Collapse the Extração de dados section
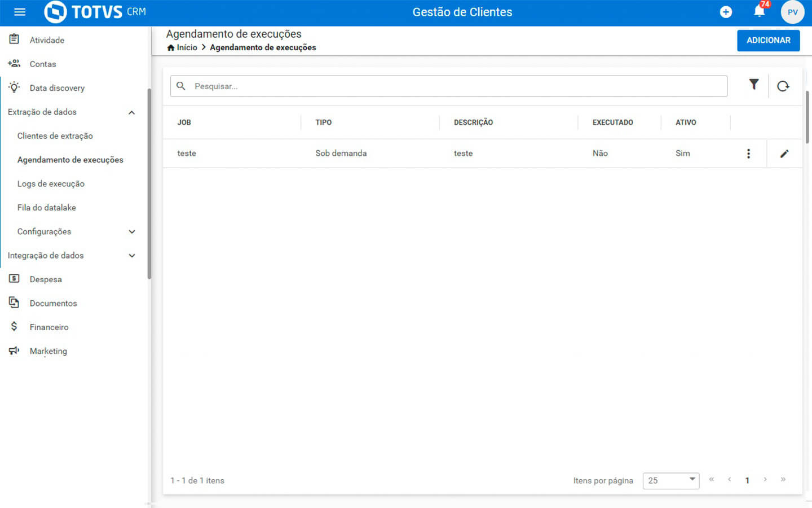The height and width of the screenshot is (508, 812). [x=131, y=112]
